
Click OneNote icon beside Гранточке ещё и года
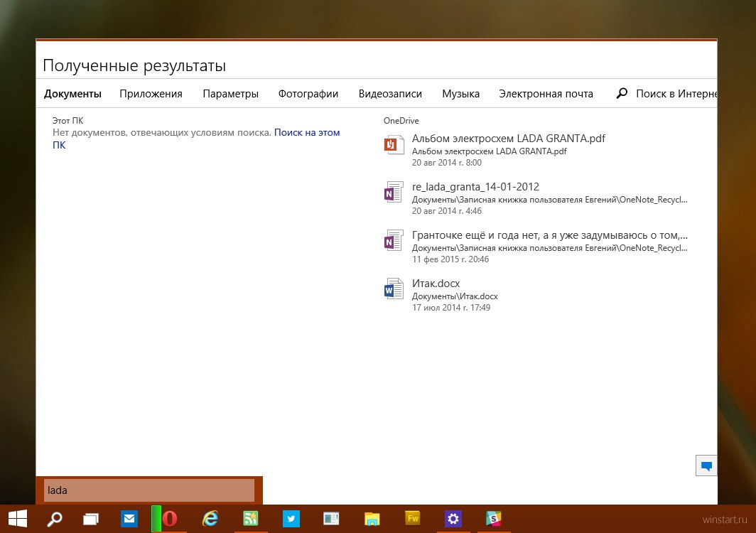click(394, 241)
